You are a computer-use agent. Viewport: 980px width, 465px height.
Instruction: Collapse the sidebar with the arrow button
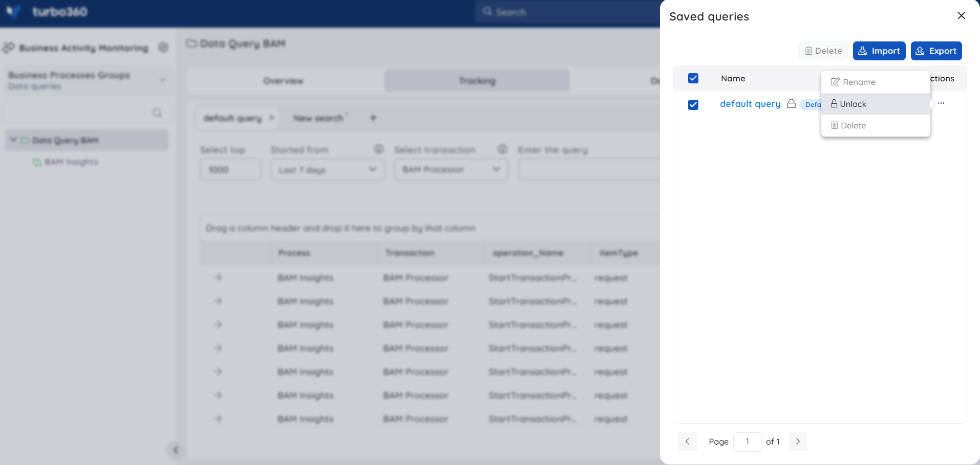point(175,450)
